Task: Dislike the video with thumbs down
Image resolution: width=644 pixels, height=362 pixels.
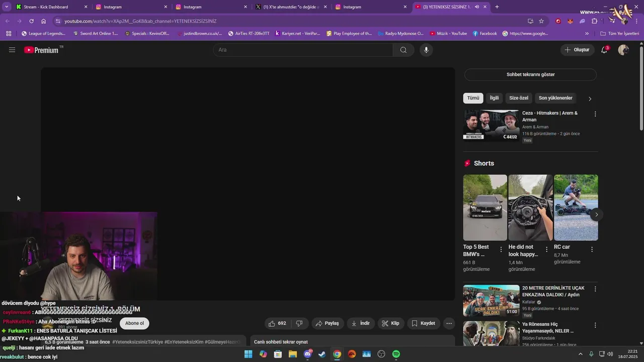Action: 299,323
